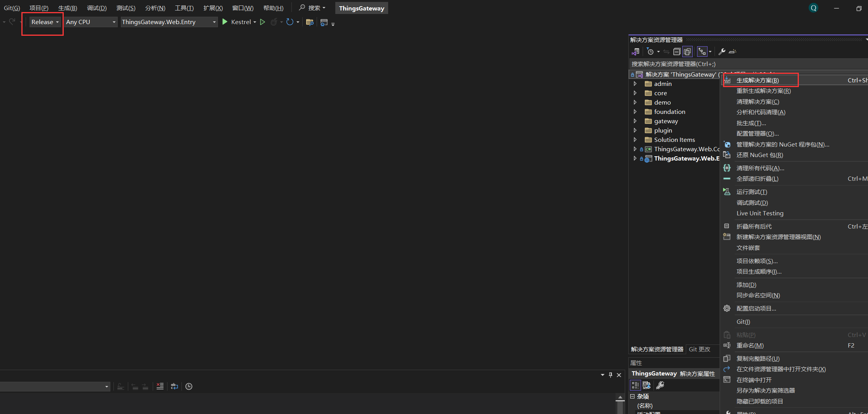Switch to the Git 更改 tab
Image resolution: width=868 pixels, height=414 pixels.
click(x=699, y=349)
